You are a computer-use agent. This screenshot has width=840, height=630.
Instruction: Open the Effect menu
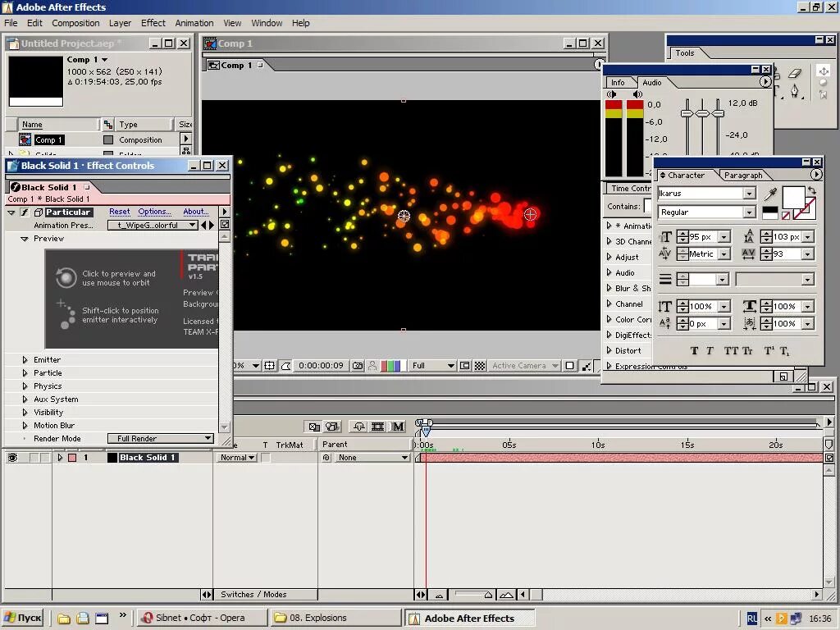(153, 23)
